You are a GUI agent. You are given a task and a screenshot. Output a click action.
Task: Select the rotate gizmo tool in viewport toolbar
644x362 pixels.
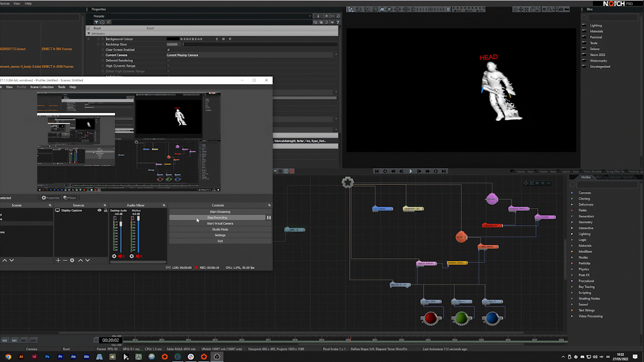[359, 9]
